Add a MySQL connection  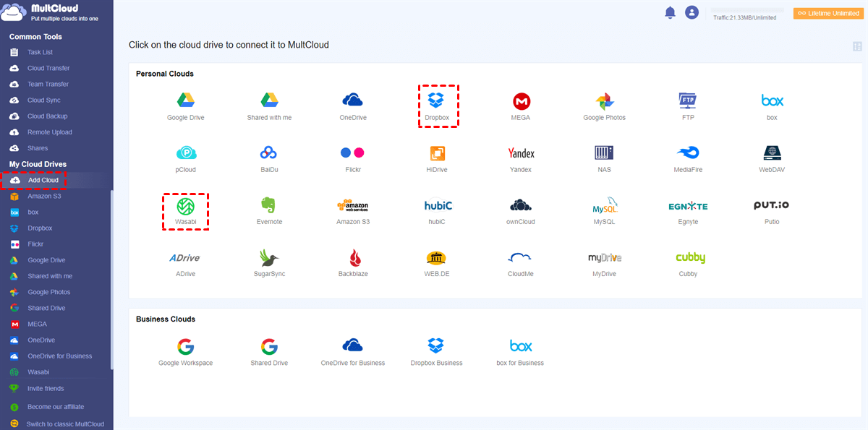pyautogui.click(x=604, y=211)
